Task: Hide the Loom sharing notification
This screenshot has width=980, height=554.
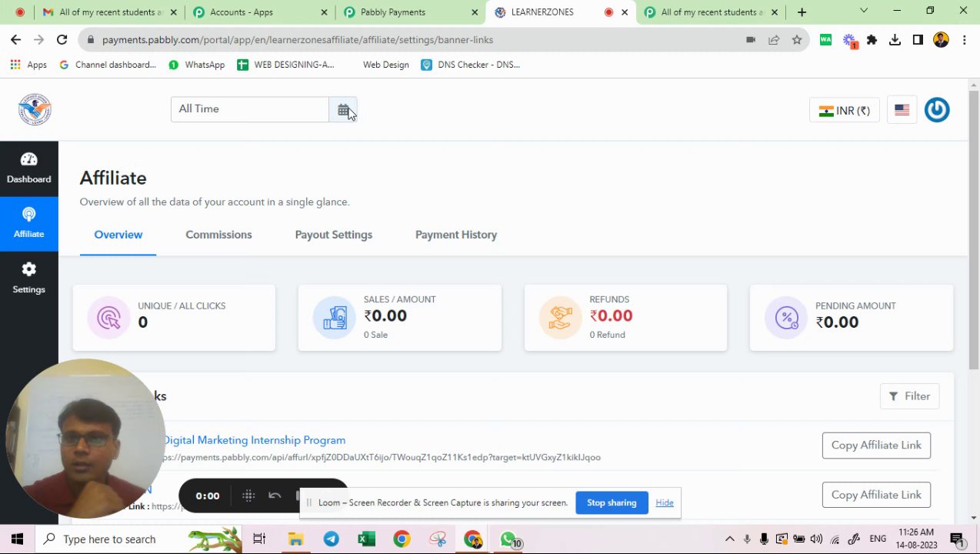Action: coord(664,503)
